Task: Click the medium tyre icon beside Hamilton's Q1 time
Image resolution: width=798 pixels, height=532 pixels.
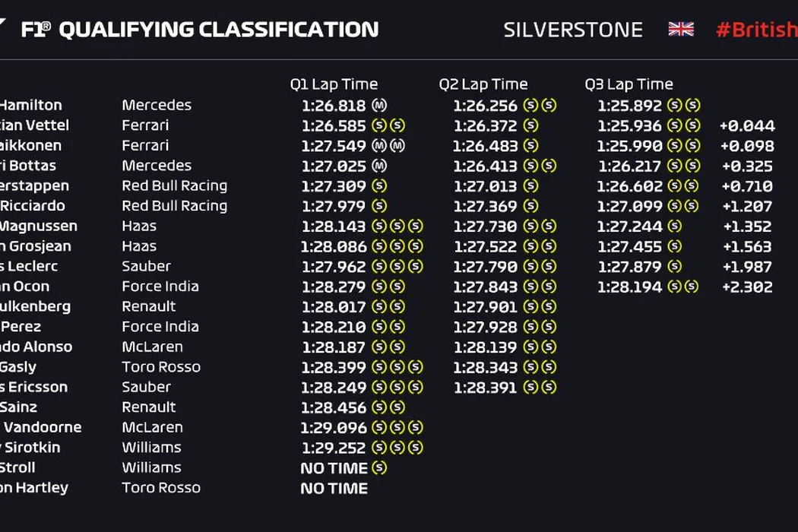Action: 379,106
